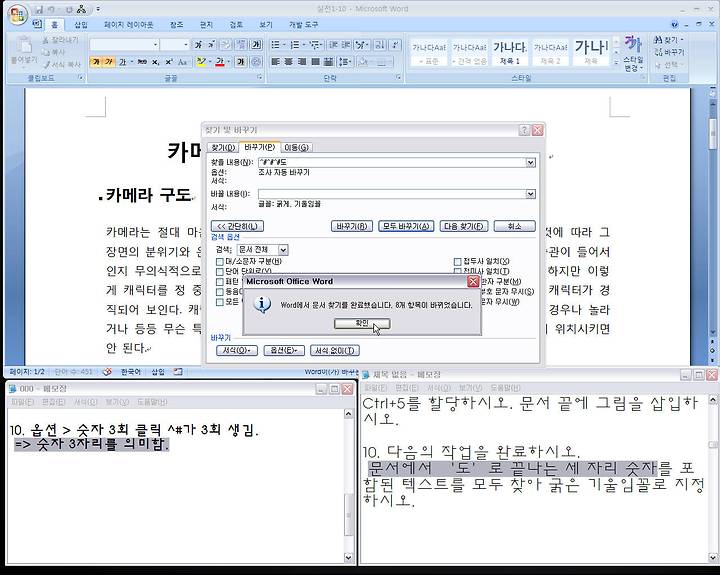Click No Formatting (서식 없이) button
The image size is (720, 576).
coord(335,350)
